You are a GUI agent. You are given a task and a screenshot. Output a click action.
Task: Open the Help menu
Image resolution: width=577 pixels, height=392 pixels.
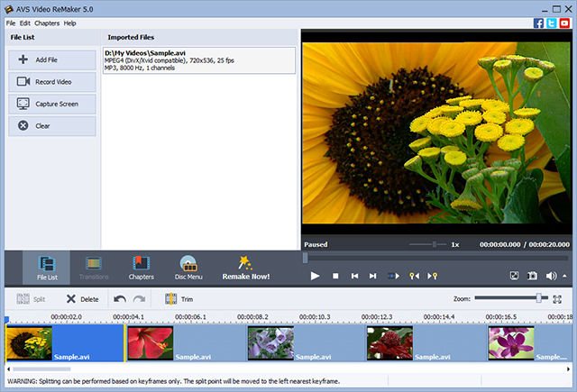coord(69,23)
